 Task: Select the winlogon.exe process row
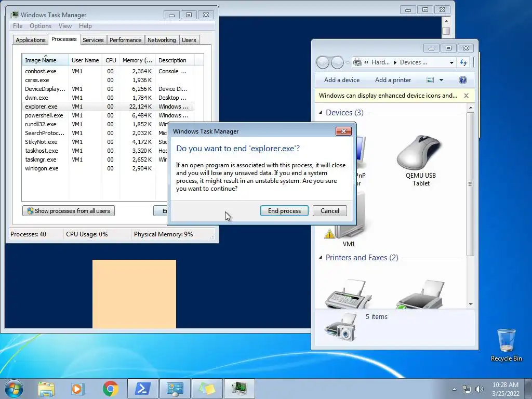coord(95,168)
